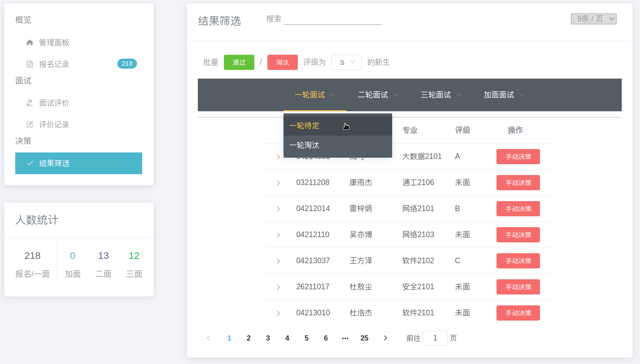Click the 前往 page number input
The height and width of the screenshot is (364, 640).
435,338
